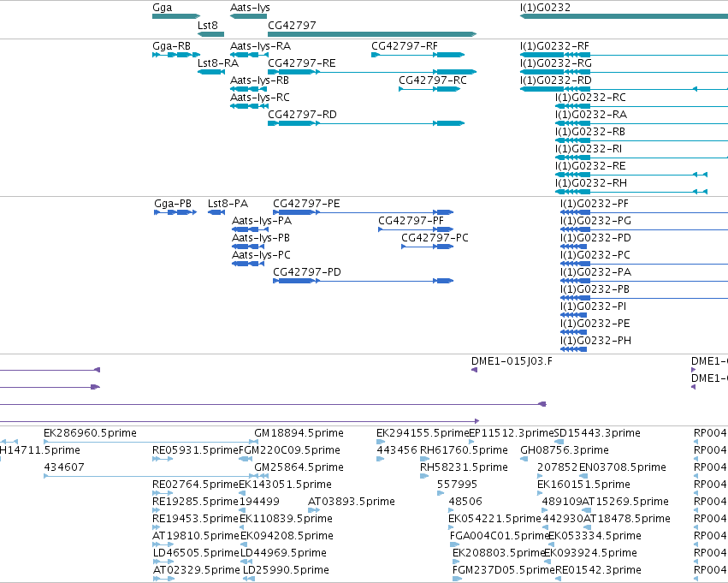Select the CG42797 gene bar
Image resolution: width=728 pixels, height=583 pixels.
(x=372, y=34)
